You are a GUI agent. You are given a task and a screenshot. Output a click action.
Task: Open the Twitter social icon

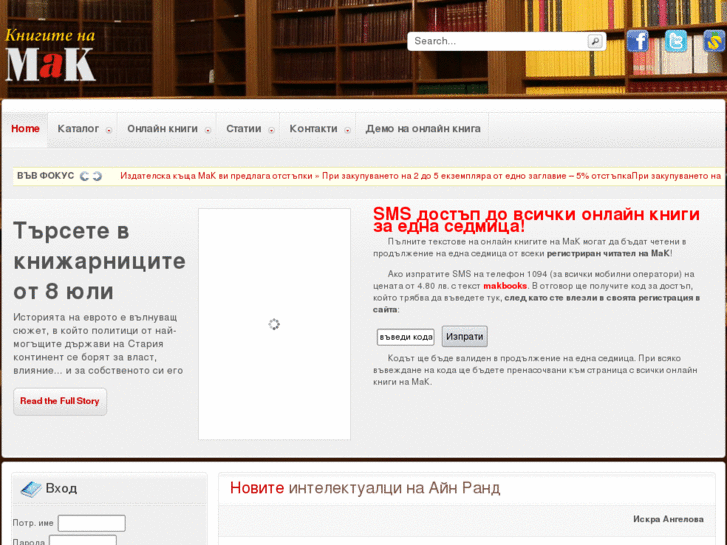click(x=676, y=41)
